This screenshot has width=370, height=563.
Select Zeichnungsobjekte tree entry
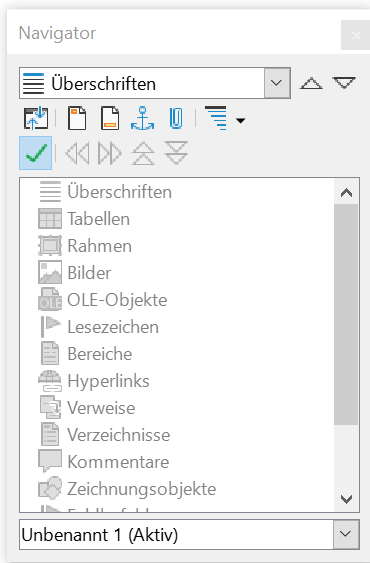coord(142,489)
